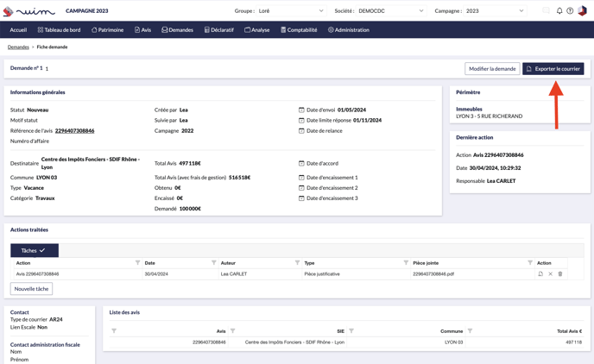The height and width of the screenshot is (364, 594).
Task: Open the notifications bell
Action: point(559,11)
